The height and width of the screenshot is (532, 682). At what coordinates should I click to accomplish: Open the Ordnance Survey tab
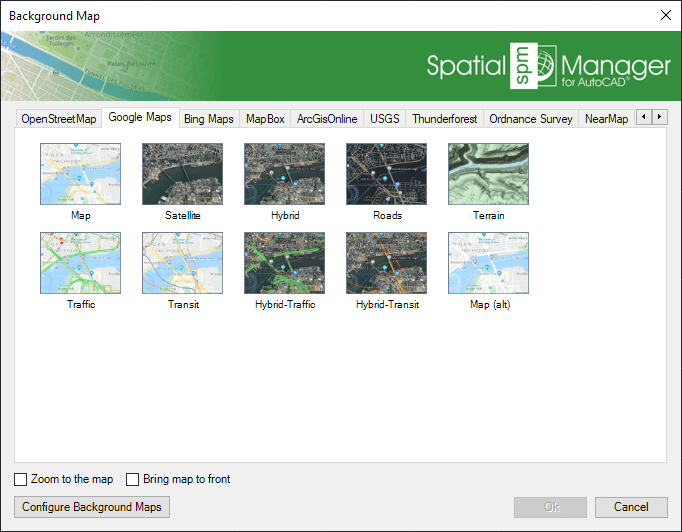[x=530, y=119]
